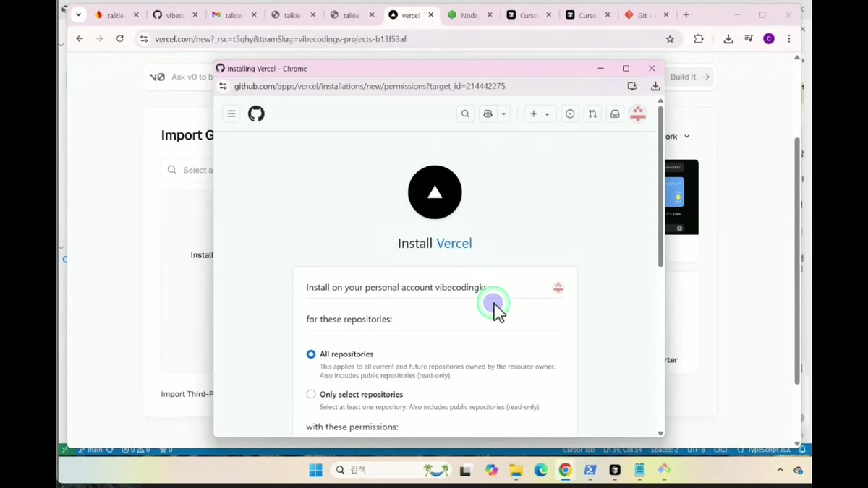Click install-app icon in popup address bar
This screenshot has height=488, width=868.
pos(632,86)
